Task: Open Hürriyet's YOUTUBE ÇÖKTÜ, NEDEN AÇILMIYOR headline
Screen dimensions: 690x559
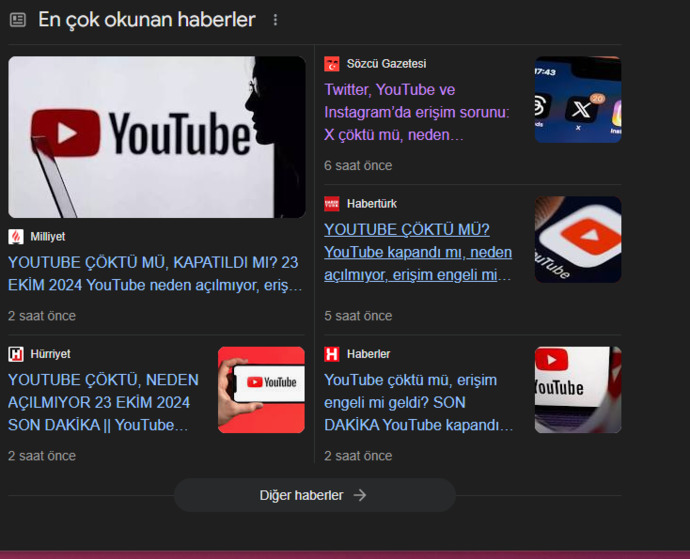Action: pos(103,402)
